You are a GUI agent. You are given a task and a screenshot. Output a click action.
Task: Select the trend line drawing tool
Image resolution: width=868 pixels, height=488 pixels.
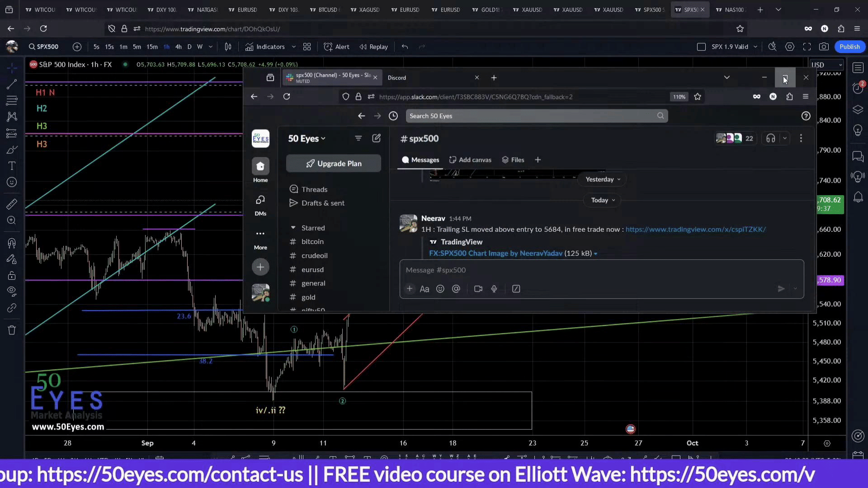click(x=12, y=84)
